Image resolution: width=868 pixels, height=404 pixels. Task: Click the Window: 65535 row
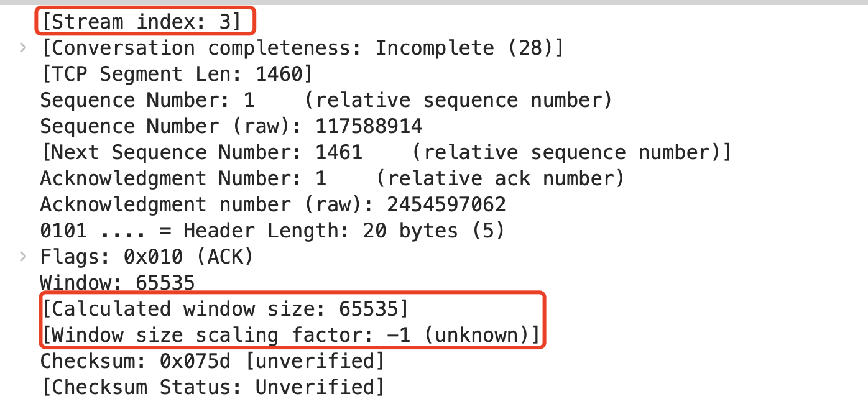118,283
